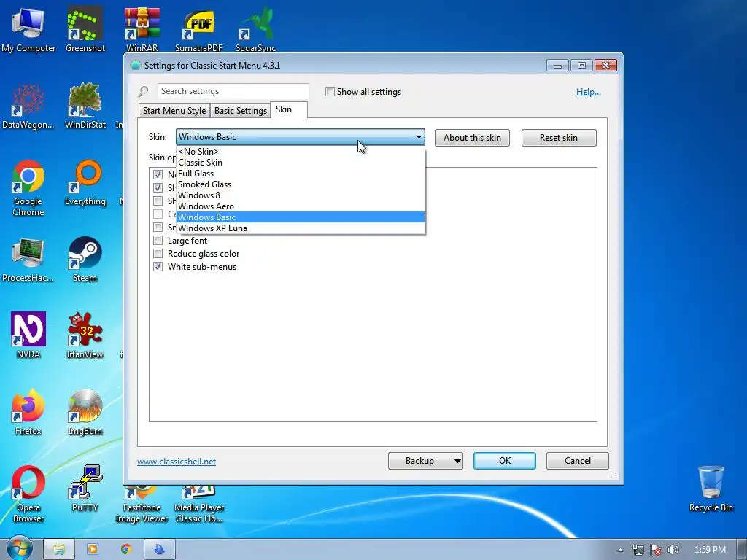Choose <No Skin> from list
Viewport: 747px width, 560px height.
(x=300, y=152)
